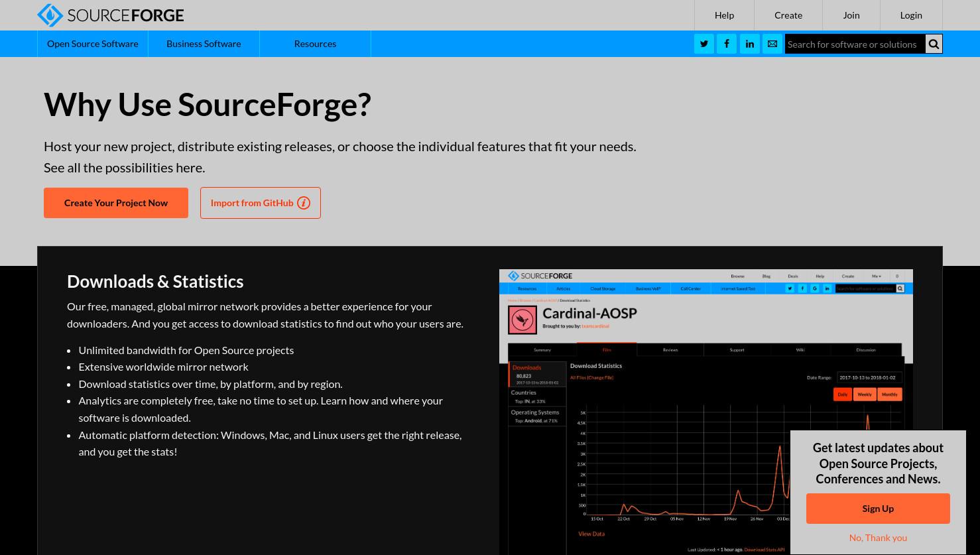Click Join in the top header
980x555 pixels.
pos(851,15)
